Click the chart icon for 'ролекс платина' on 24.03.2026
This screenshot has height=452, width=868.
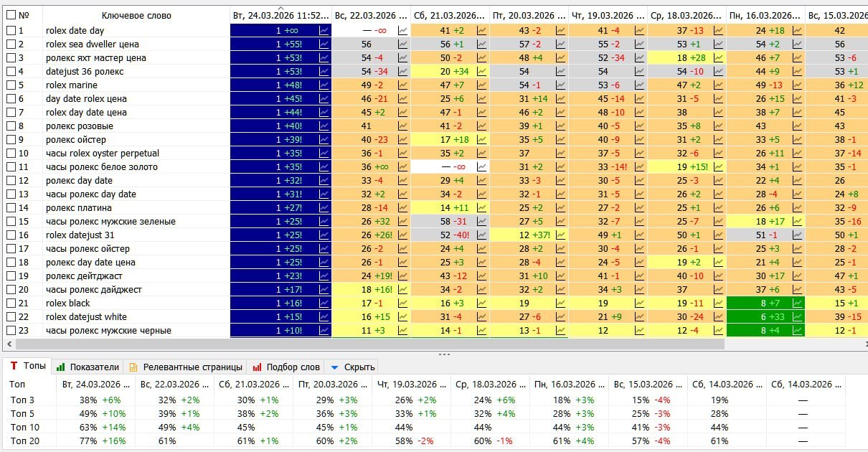coord(324,208)
